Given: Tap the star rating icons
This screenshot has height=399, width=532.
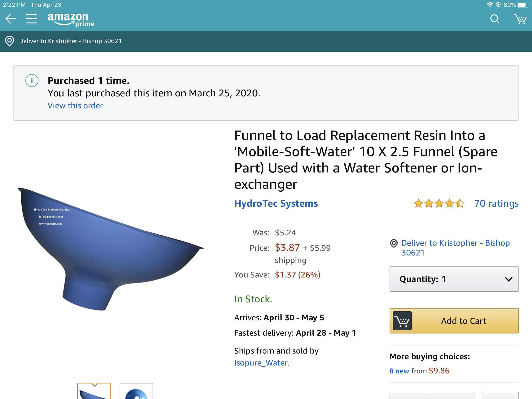Looking at the screenshot, I should [439, 204].
